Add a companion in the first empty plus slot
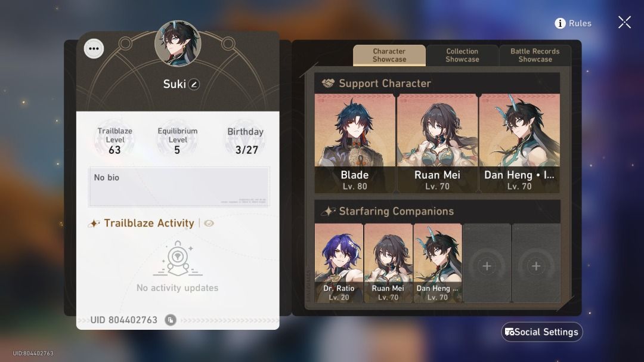The image size is (644, 362). point(487,264)
